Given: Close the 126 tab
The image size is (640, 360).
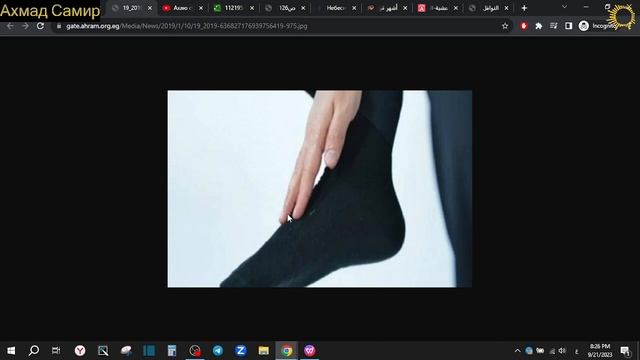Looking at the screenshot, I should tap(303, 8).
